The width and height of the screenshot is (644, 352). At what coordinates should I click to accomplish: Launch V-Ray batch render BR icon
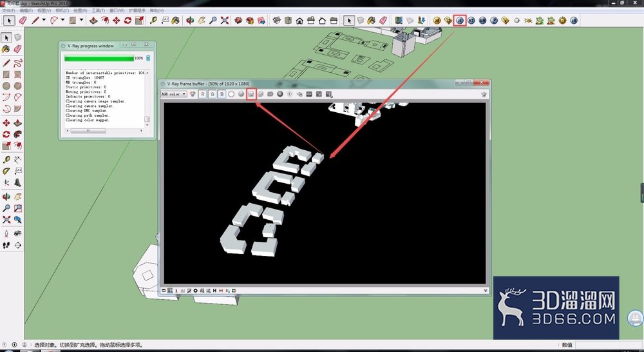482,20
